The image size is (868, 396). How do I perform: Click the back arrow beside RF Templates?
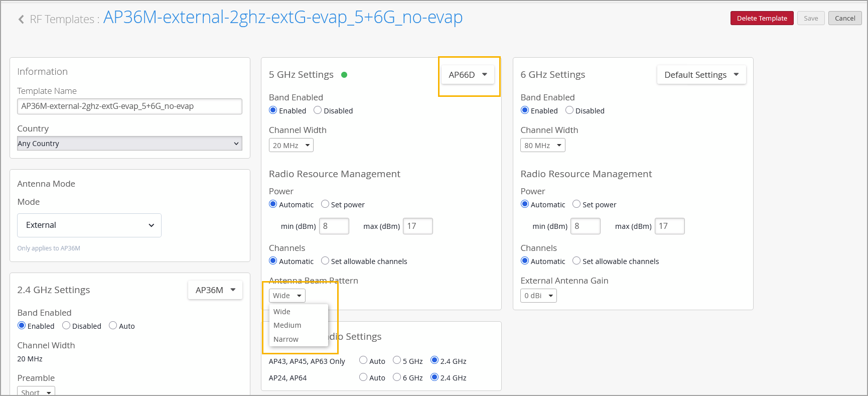coord(21,19)
